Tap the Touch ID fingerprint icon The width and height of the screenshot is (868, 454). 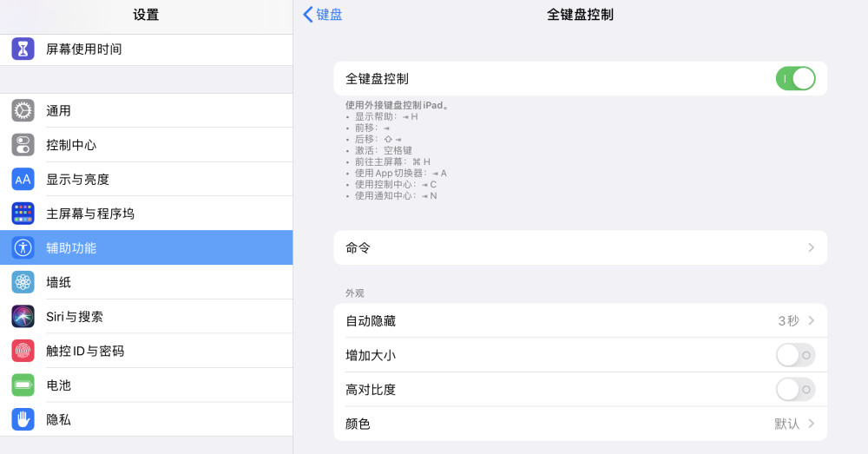[23, 351]
